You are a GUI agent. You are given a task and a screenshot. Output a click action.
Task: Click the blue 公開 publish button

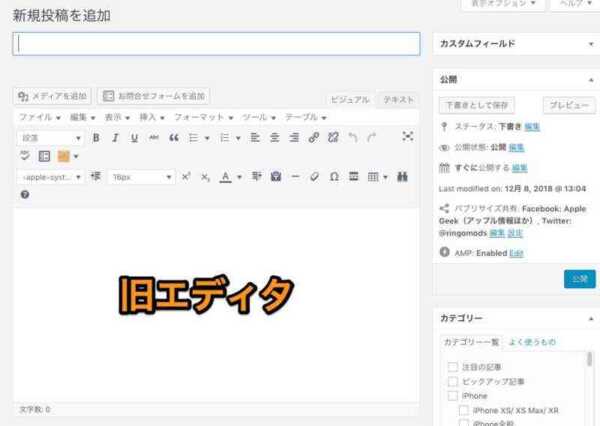coord(579,279)
